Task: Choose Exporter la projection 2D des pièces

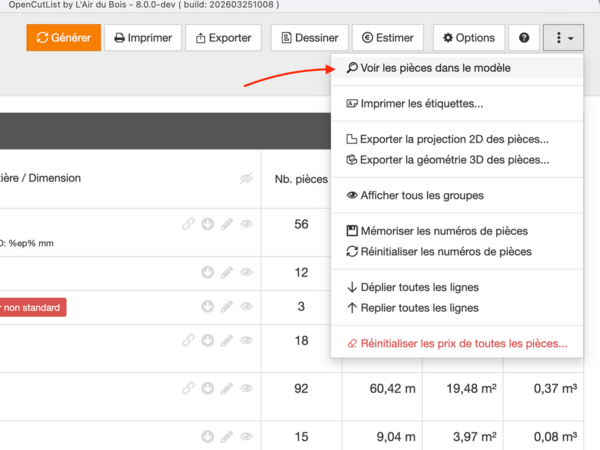Action: [454, 140]
